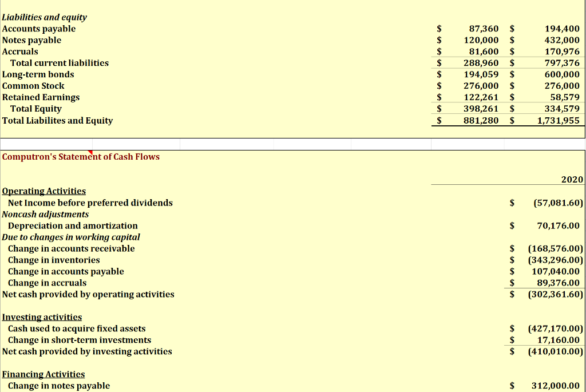Click accruals change value 89,376.00
Viewport: 586px width, 392px height.
559,283
